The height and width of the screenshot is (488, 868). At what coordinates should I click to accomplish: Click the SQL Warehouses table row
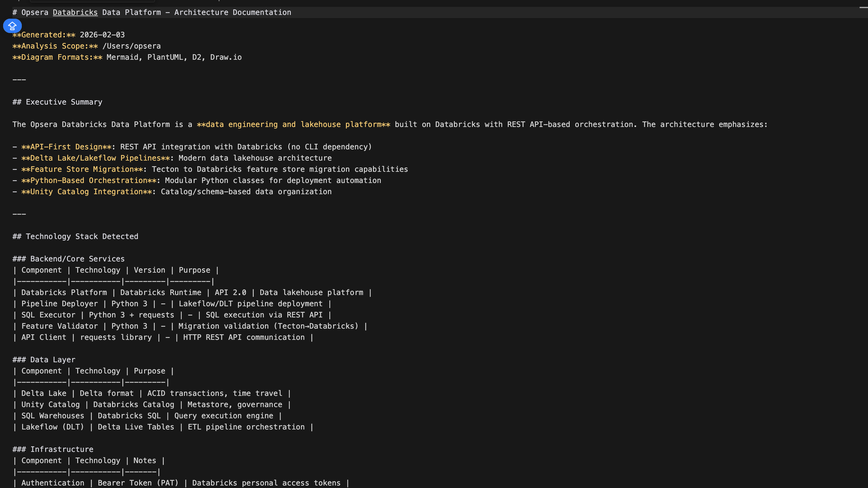147,416
